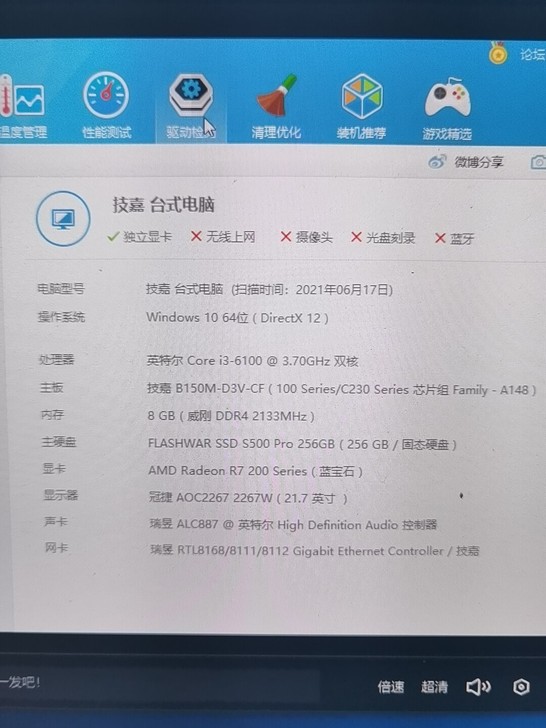
Task: Click the 无线上网 feature text
Action: click(x=230, y=237)
